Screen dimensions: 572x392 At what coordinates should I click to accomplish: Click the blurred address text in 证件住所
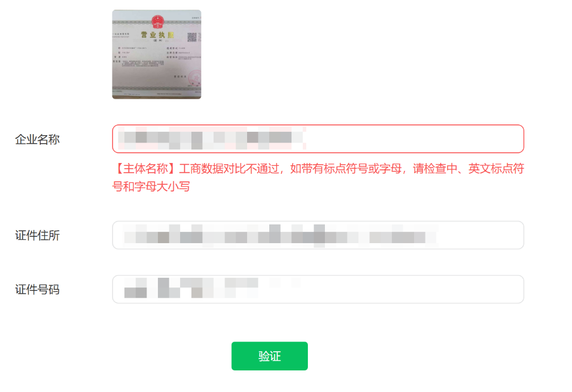(x=280, y=235)
